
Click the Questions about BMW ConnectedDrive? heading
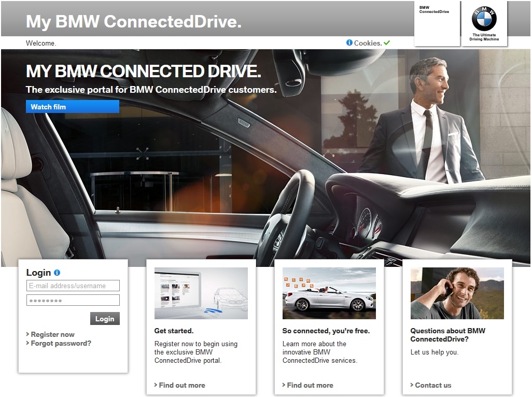[x=448, y=335]
